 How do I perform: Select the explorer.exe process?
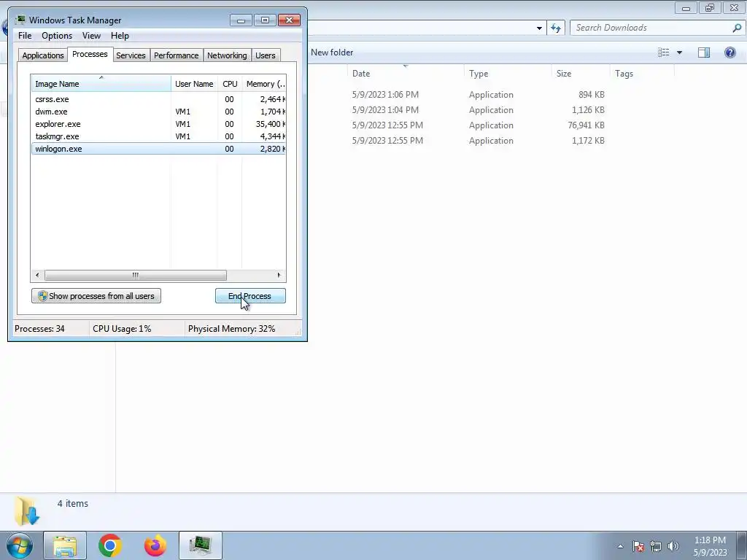tap(158, 124)
